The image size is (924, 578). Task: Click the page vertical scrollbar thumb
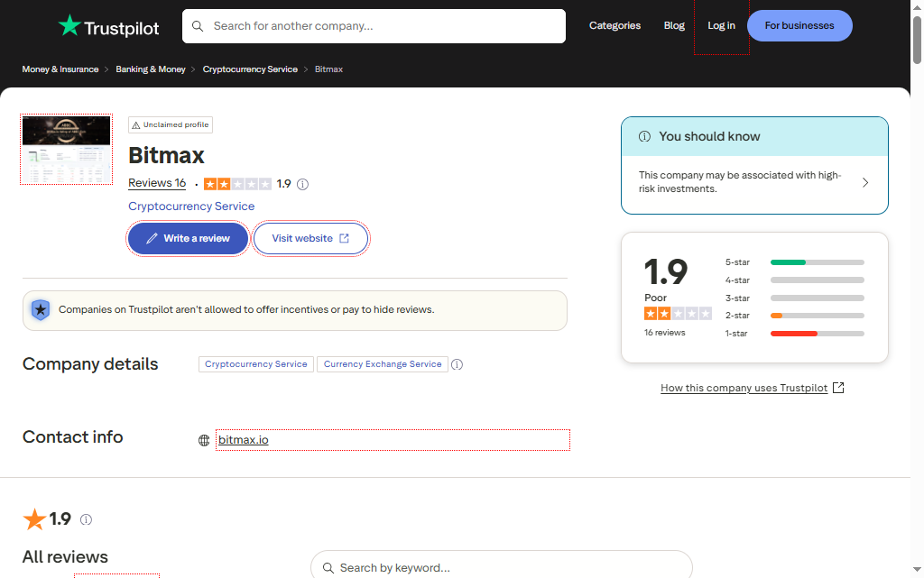click(917, 40)
